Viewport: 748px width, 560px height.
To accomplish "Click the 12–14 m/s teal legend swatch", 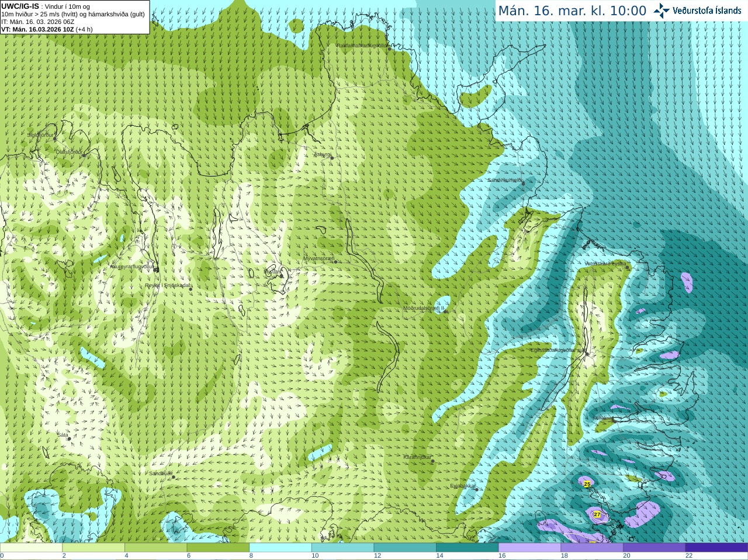I will 405,548.
